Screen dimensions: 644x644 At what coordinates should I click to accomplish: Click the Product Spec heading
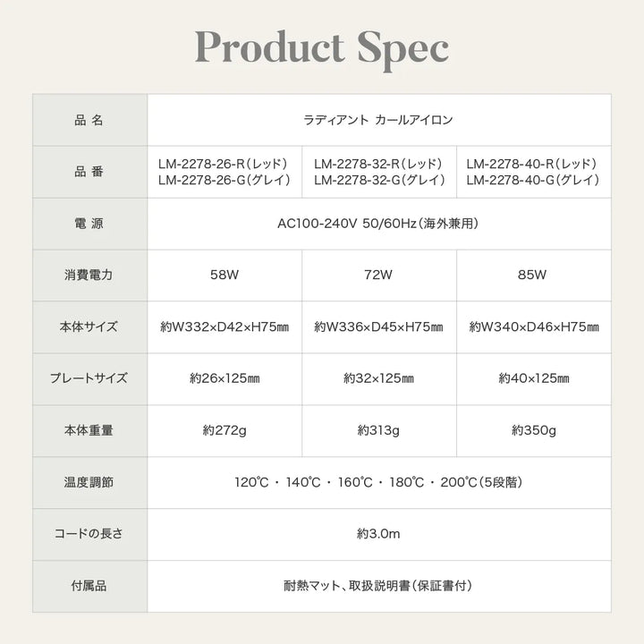322,49
